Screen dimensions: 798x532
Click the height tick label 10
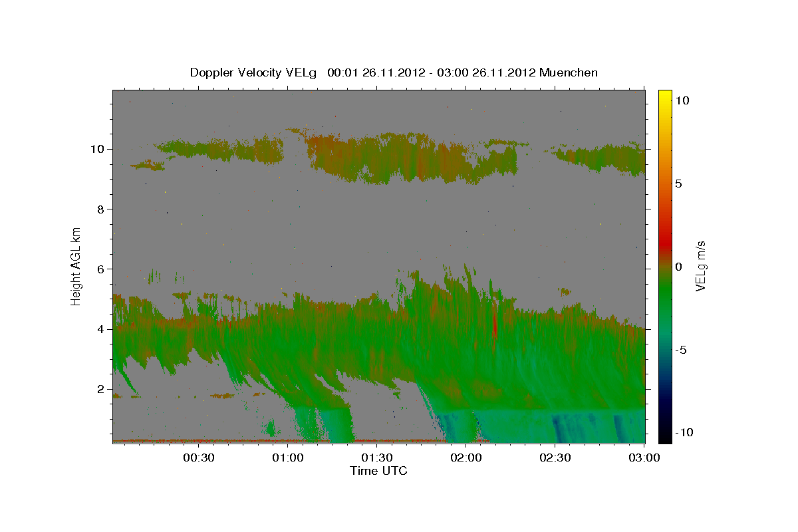(98, 149)
